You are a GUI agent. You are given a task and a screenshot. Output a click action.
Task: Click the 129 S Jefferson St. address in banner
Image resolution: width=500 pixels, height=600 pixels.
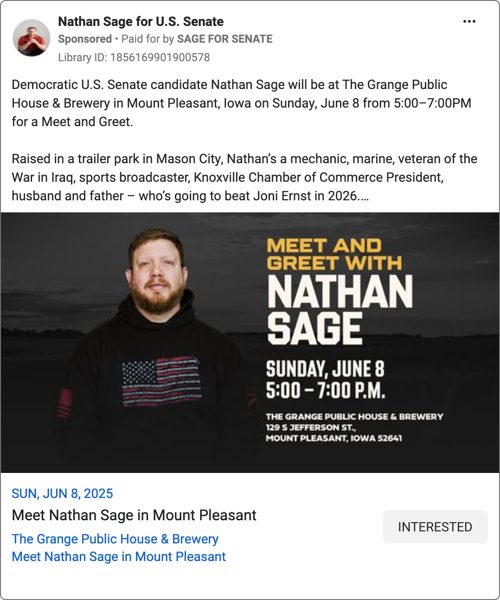[309, 427]
